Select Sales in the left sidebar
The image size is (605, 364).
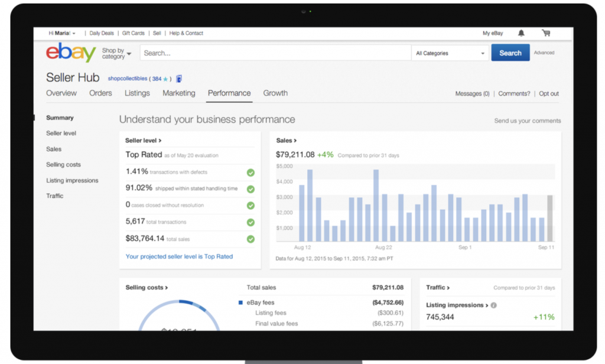[54, 149]
